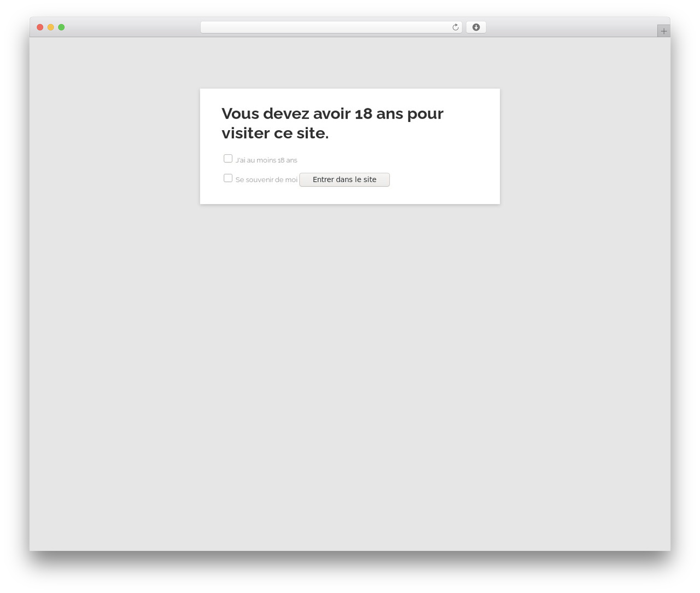Minimize the window with the yellow button
This screenshot has width=700, height=593.
[x=51, y=27]
